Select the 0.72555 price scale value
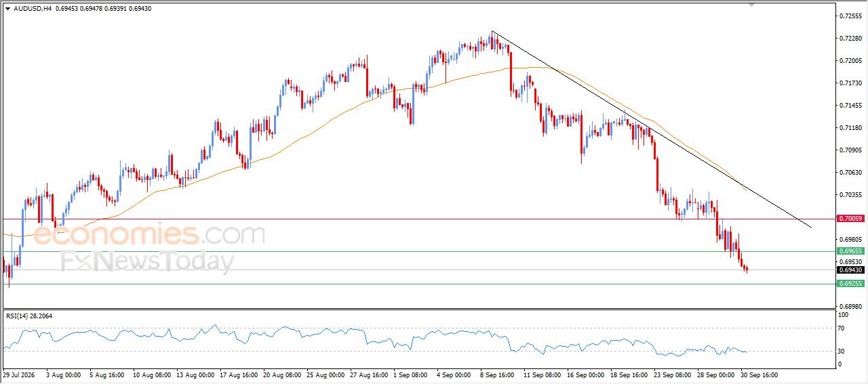Viewport: 868px width, 384px height. 850,16
